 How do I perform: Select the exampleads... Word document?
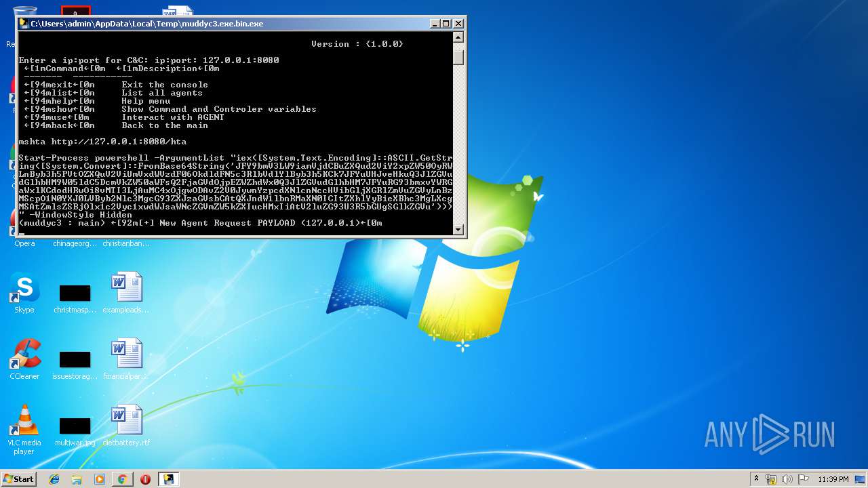[126, 293]
